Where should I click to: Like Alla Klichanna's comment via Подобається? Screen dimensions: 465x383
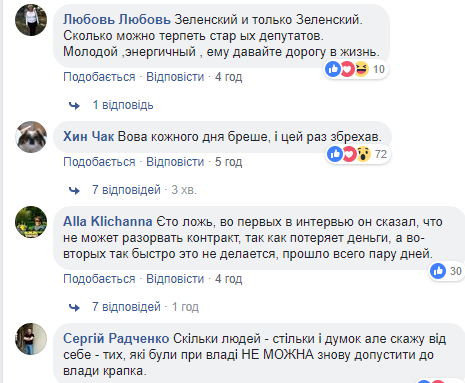[99, 279]
